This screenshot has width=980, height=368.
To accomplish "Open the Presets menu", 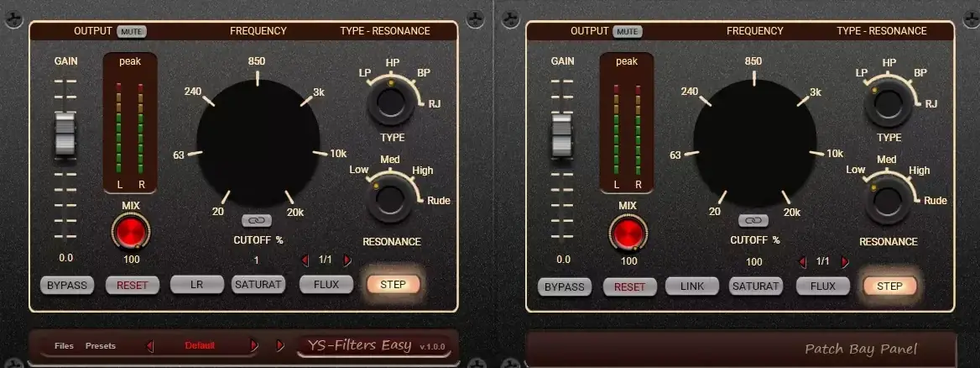I will point(101,345).
